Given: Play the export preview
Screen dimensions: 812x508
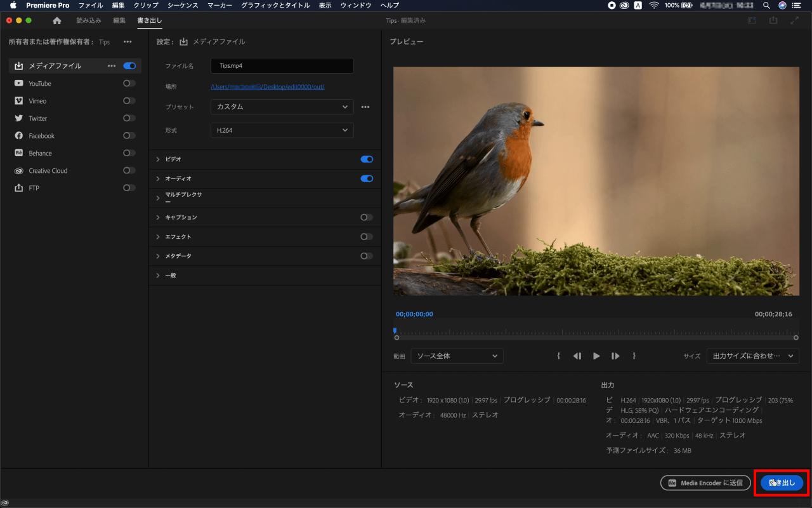Looking at the screenshot, I should click(596, 356).
